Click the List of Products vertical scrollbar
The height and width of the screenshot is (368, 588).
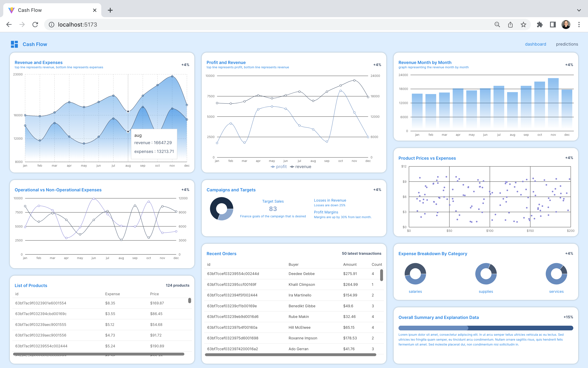[x=189, y=300]
